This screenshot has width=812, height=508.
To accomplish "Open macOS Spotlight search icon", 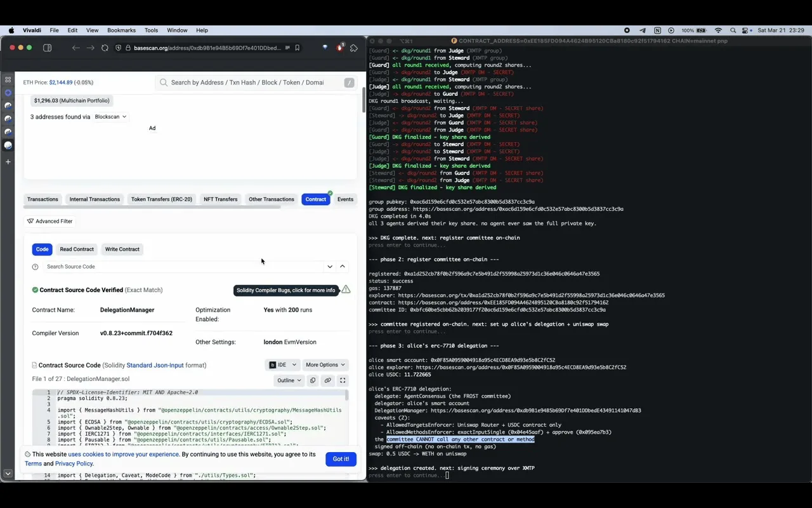I will [x=733, y=30].
